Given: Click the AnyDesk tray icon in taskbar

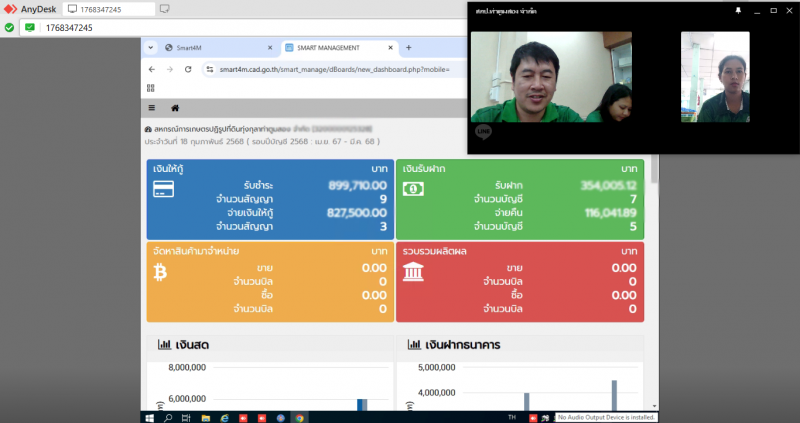Looking at the screenshot, I should pos(533,418).
